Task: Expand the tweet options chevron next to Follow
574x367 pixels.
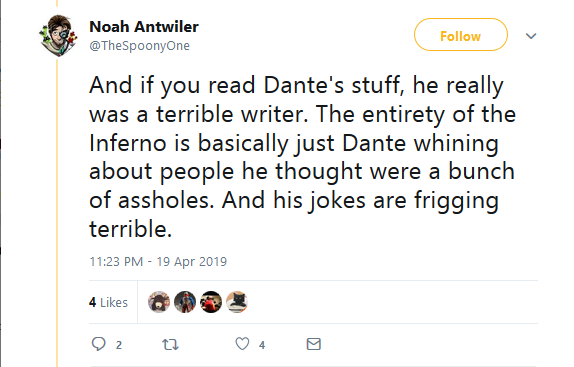Action: coord(531,36)
